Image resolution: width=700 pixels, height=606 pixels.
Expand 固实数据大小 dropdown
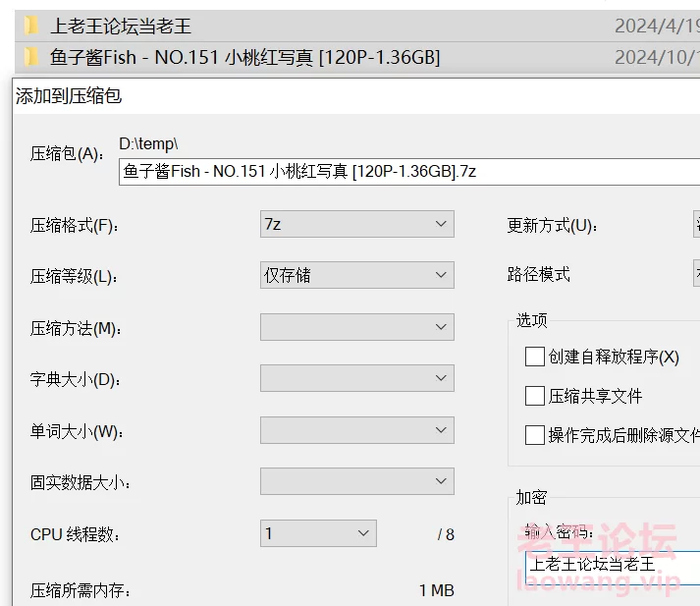(x=357, y=481)
